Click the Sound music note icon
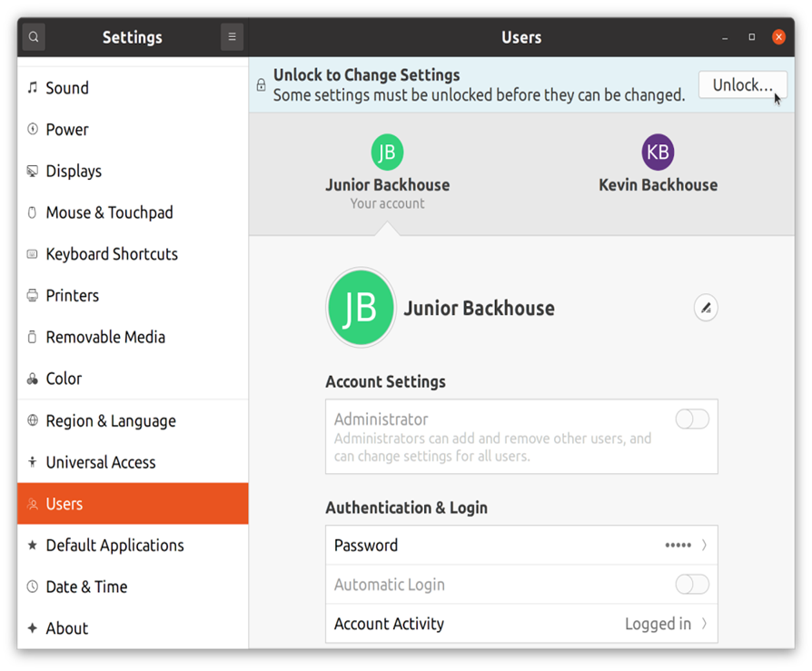This screenshot has width=812, height=671. coord(33,88)
